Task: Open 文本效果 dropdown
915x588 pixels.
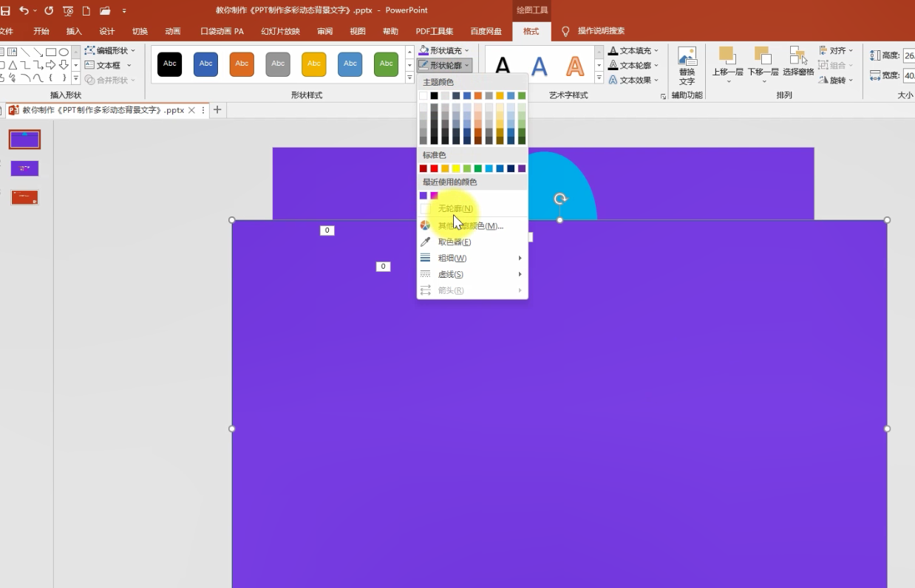Action: pyautogui.click(x=633, y=80)
